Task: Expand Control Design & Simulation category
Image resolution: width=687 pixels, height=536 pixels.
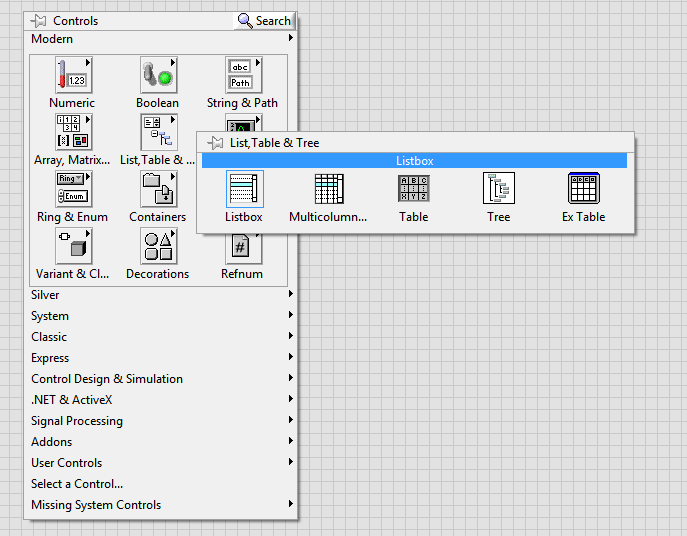Action: point(161,379)
